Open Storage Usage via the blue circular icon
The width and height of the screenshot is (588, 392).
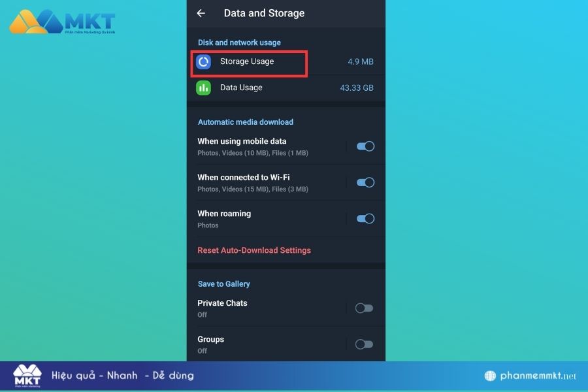pyautogui.click(x=203, y=61)
